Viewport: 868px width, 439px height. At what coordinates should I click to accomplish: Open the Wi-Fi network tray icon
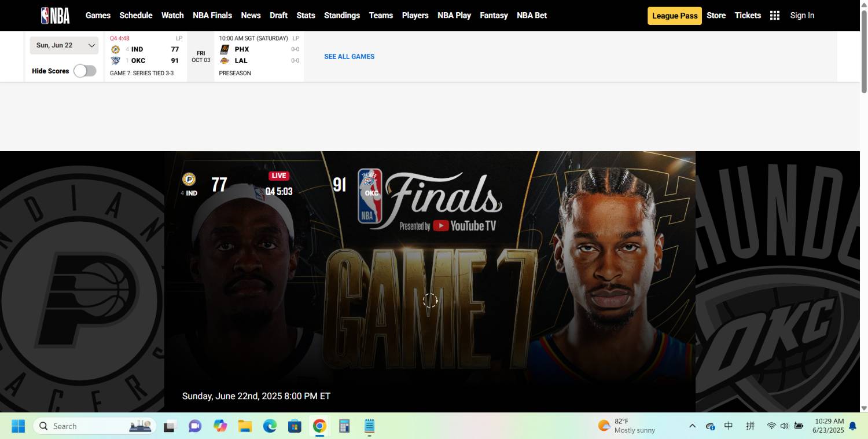coord(771,426)
